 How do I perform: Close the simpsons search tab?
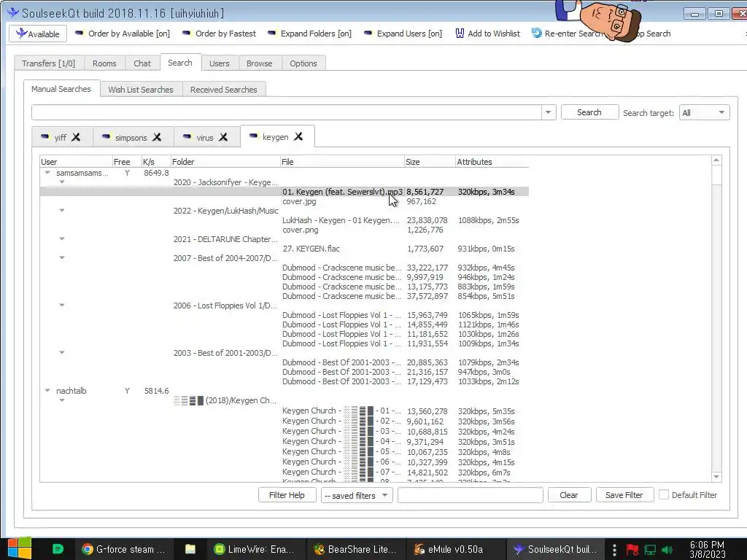[x=157, y=137]
